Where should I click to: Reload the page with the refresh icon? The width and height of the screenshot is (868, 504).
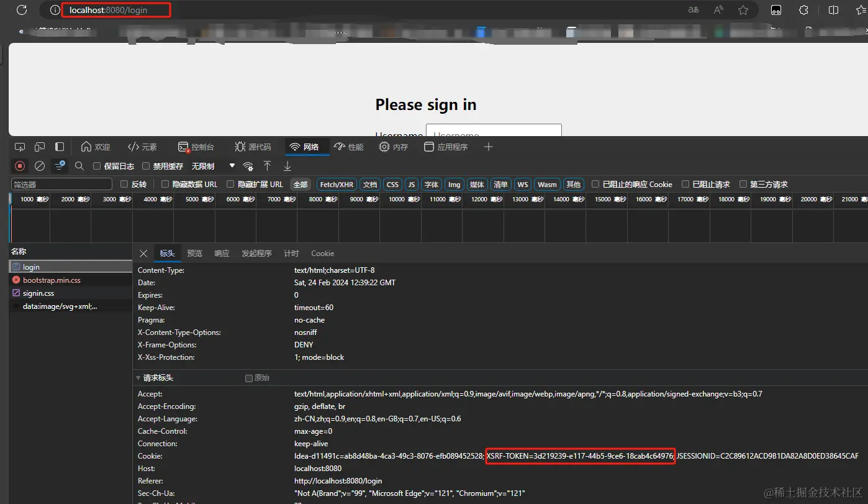pyautogui.click(x=21, y=10)
